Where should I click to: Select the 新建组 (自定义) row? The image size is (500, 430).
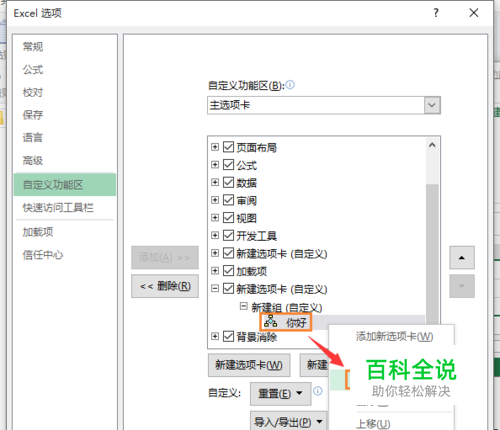287,307
